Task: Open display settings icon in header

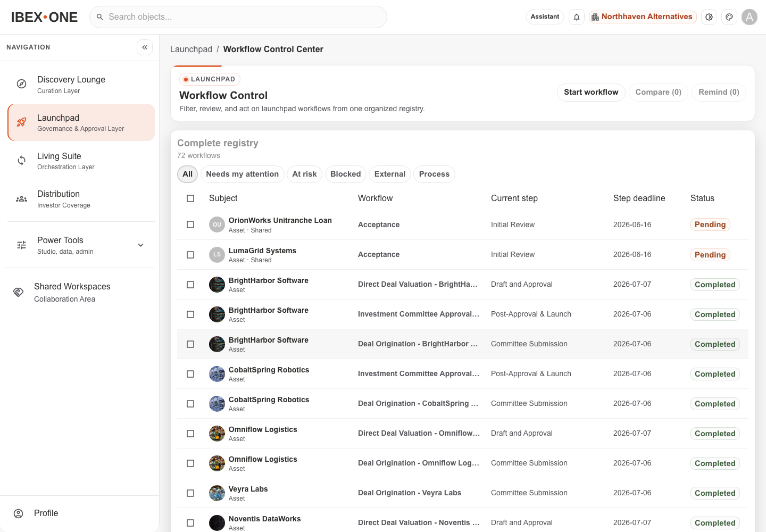Action: click(709, 17)
